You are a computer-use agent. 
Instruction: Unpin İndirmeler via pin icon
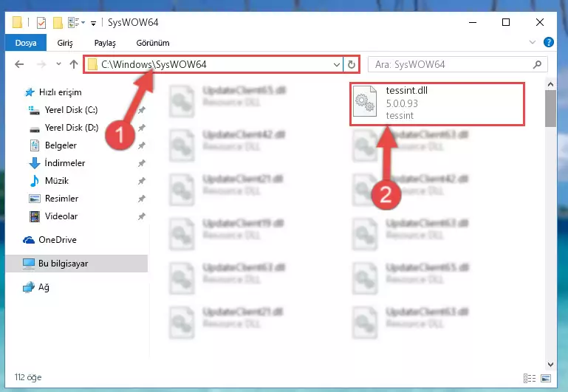coord(142,163)
